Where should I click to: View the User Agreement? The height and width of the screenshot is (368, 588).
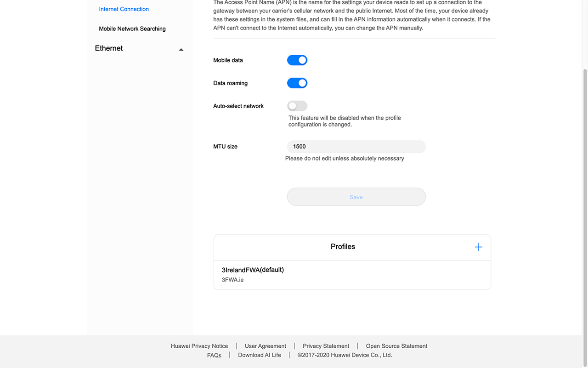click(265, 345)
